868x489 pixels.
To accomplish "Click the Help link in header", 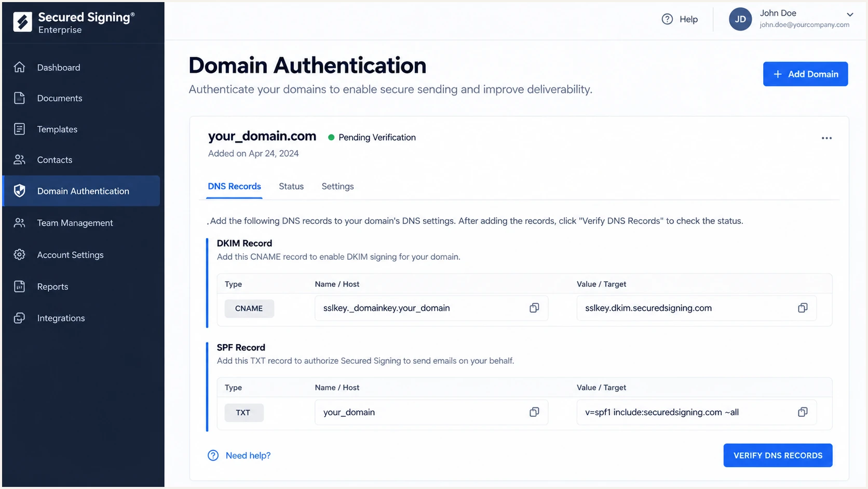I will (689, 19).
